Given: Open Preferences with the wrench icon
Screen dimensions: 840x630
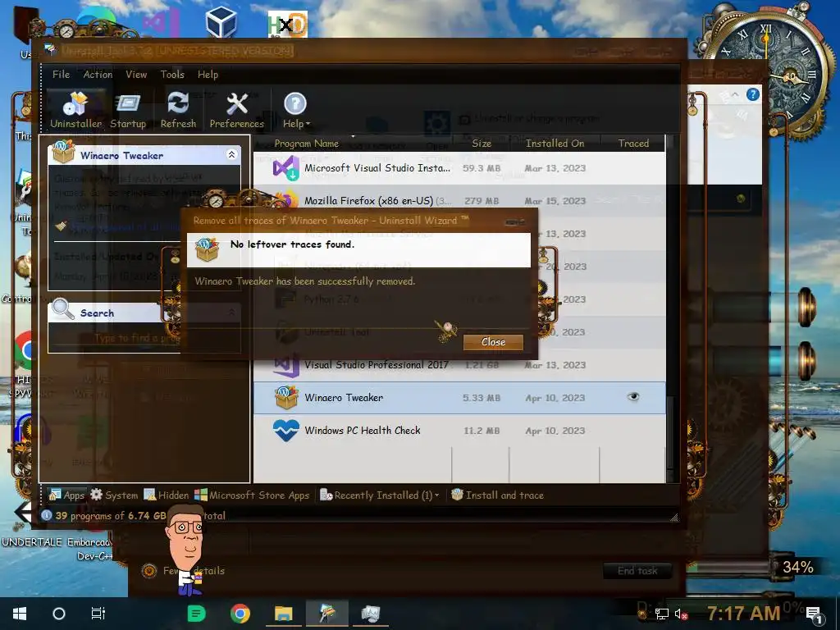Looking at the screenshot, I should pos(237,110).
